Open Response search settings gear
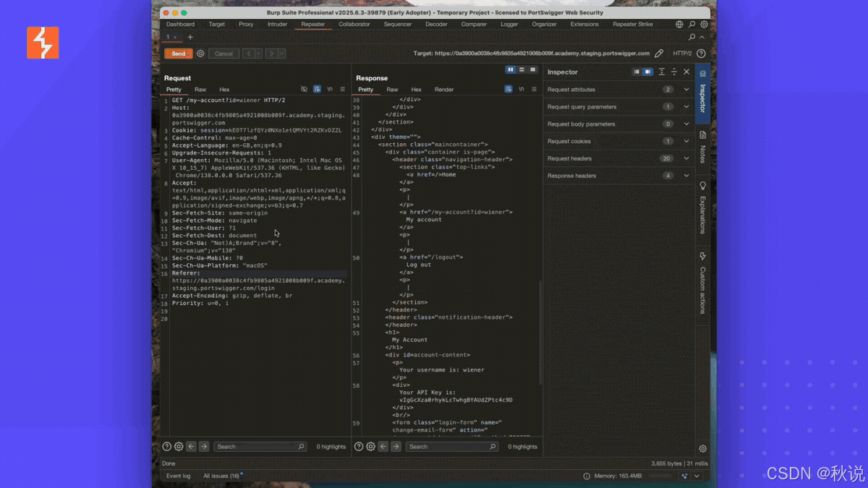 [x=370, y=447]
